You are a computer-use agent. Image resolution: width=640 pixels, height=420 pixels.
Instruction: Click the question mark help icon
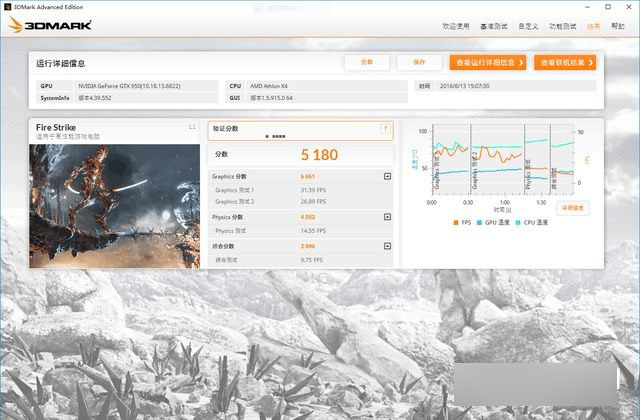click(x=385, y=129)
